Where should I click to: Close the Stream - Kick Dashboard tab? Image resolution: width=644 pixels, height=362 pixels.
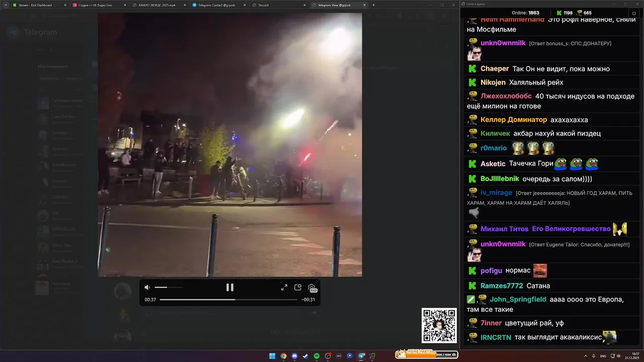(x=65, y=5)
